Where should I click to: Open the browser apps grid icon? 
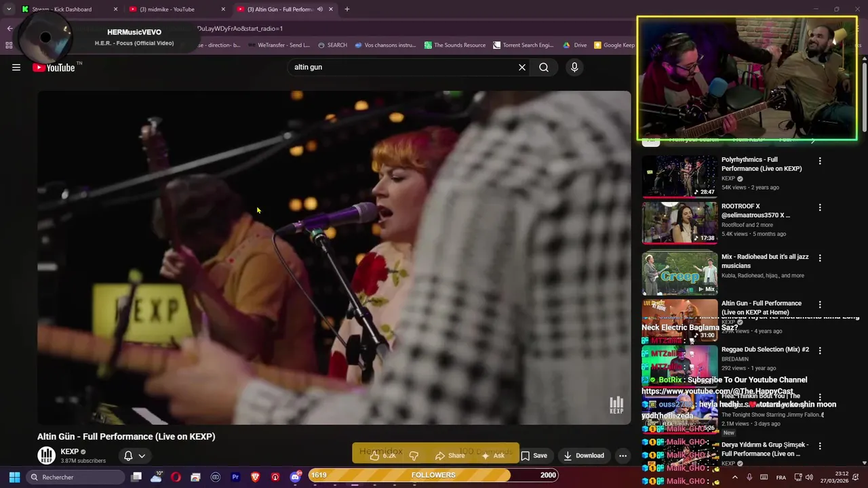click(x=9, y=45)
